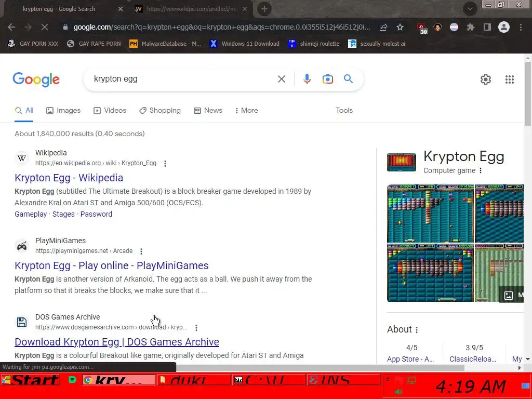Open the tab search dropdown arrow
The width and height of the screenshot is (532, 399).
[x=470, y=9]
